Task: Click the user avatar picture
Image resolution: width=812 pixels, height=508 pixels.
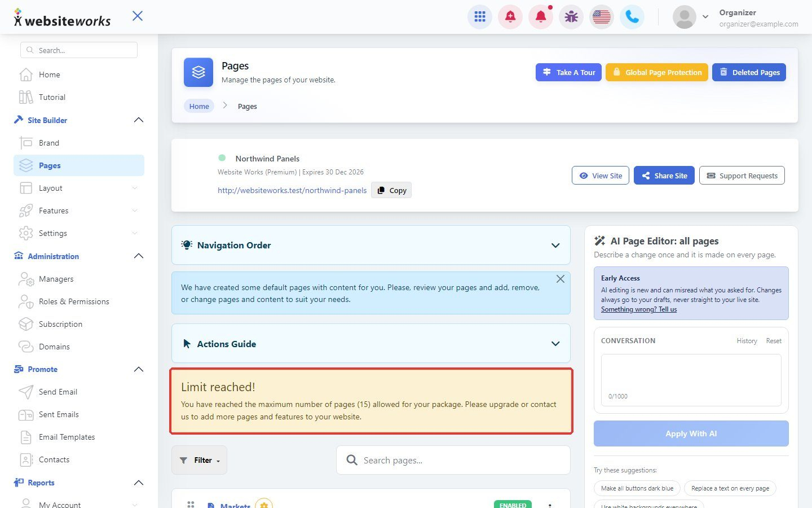Action: 685,17
